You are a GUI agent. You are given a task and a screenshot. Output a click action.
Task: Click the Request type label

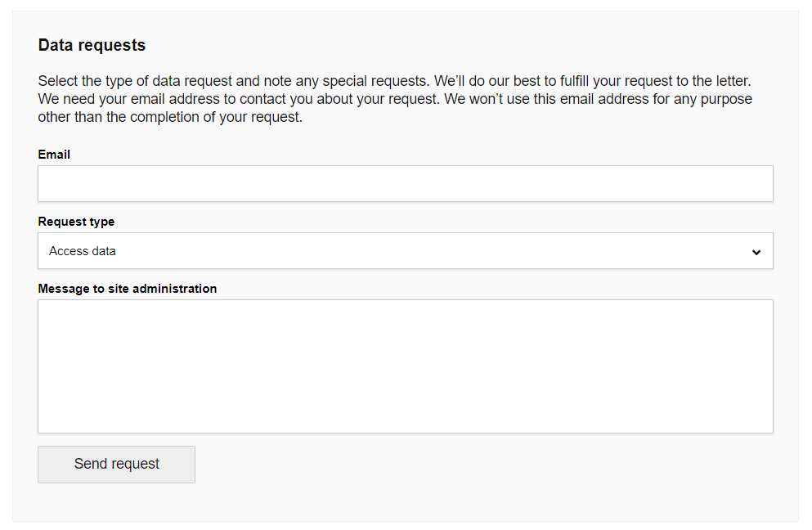pos(76,222)
